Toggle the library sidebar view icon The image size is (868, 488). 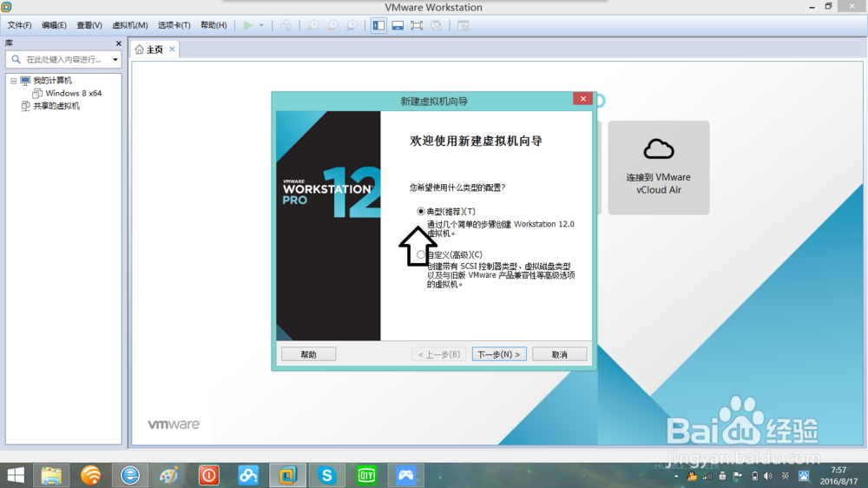point(378,25)
